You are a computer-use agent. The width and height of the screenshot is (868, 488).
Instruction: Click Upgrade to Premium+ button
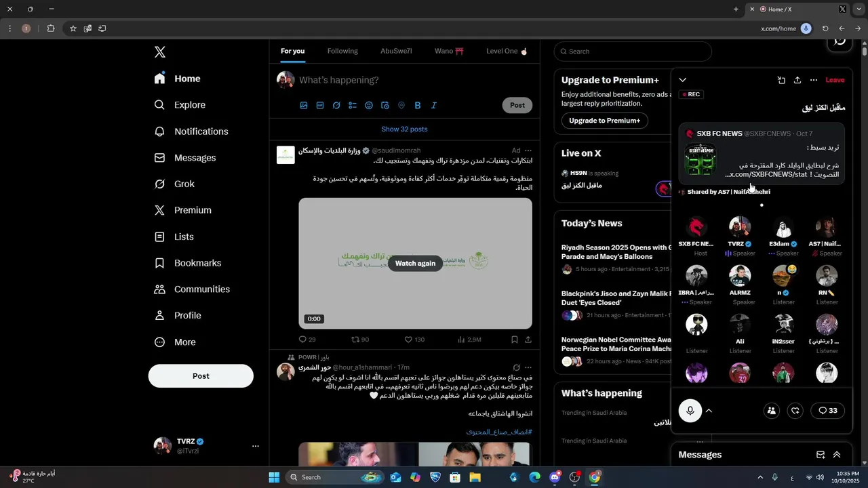pos(604,121)
